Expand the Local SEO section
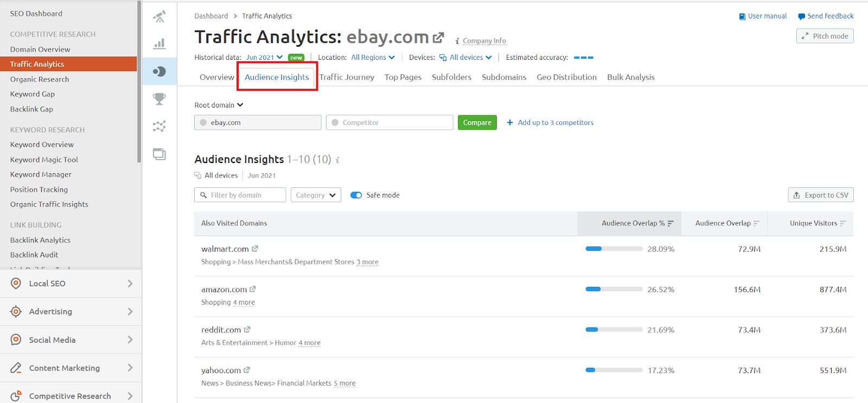868x403 pixels. (130, 284)
